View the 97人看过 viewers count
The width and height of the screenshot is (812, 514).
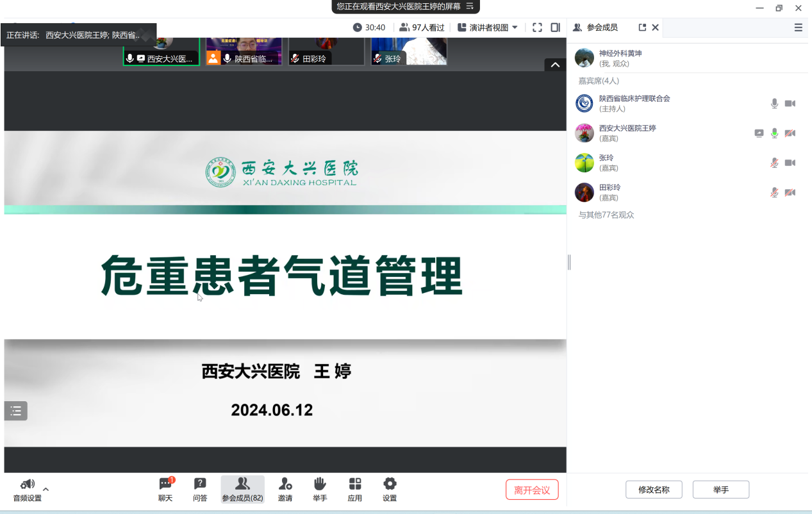pos(422,28)
